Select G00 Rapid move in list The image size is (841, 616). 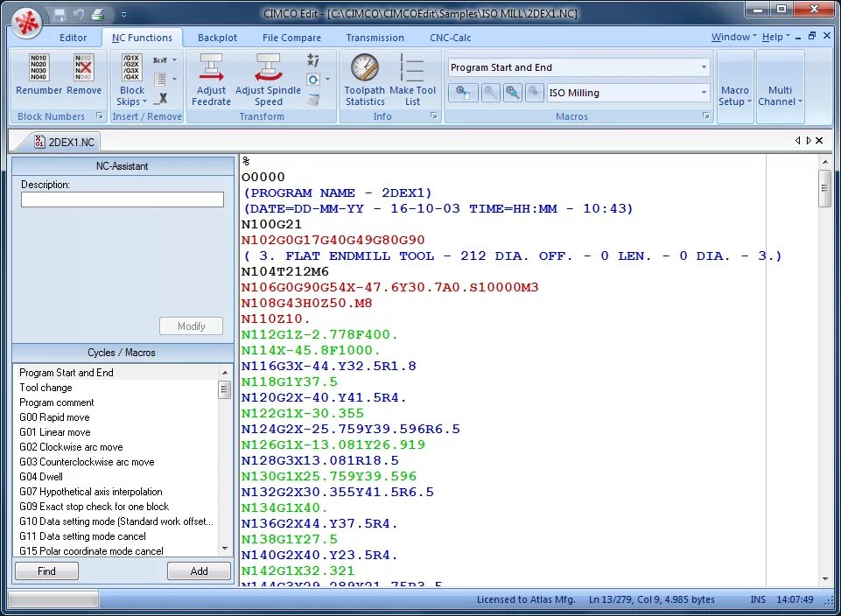(x=116, y=417)
